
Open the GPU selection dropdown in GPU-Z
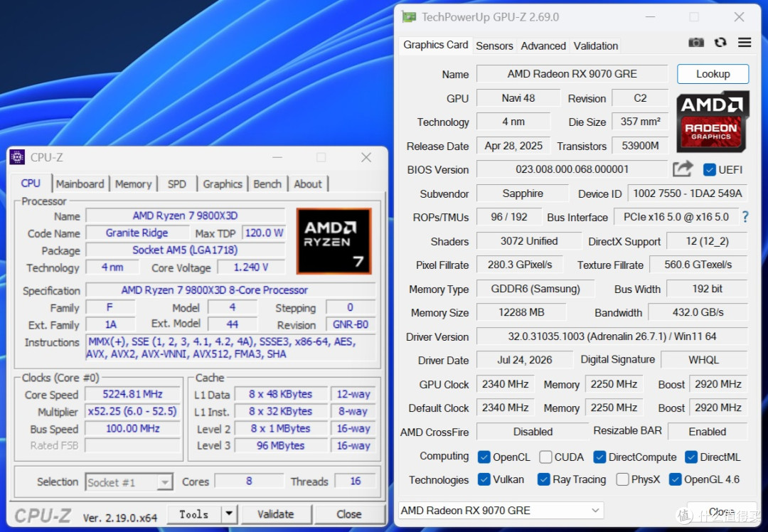pos(501,511)
